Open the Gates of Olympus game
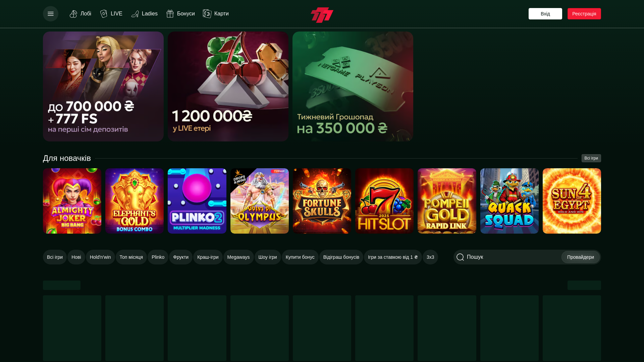The height and width of the screenshot is (362, 644). pos(260,201)
